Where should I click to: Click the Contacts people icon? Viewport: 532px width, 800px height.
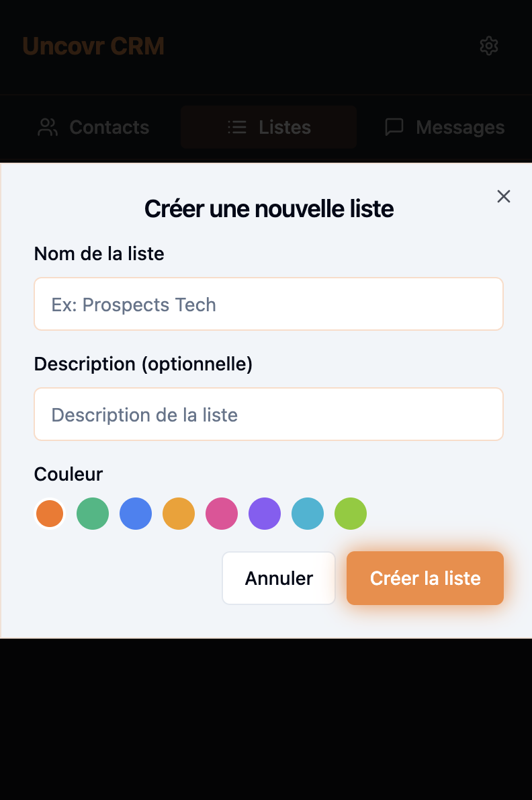tap(48, 128)
